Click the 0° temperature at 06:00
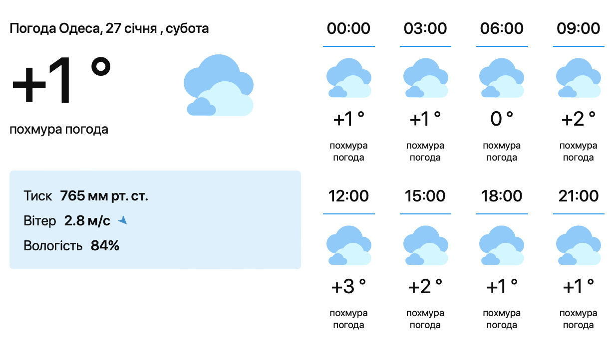 point(502,119)
